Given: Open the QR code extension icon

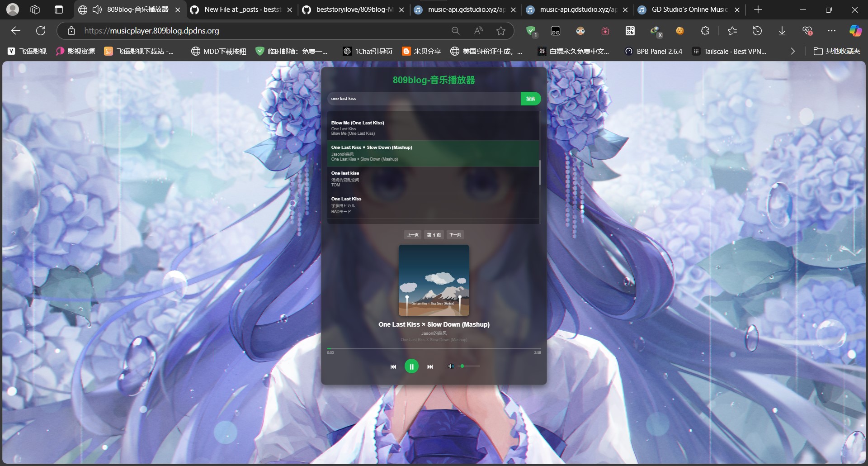Looking at the screenshot, I should [630, 31].
